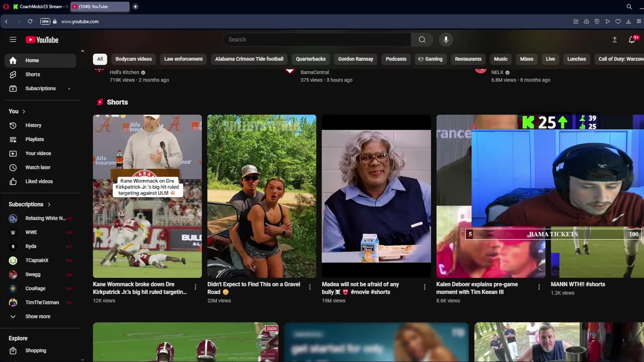This screenshot has height=362, width=644.
Task: Select the Music chip
Action: pyautogui.click(x=501, y=59)
